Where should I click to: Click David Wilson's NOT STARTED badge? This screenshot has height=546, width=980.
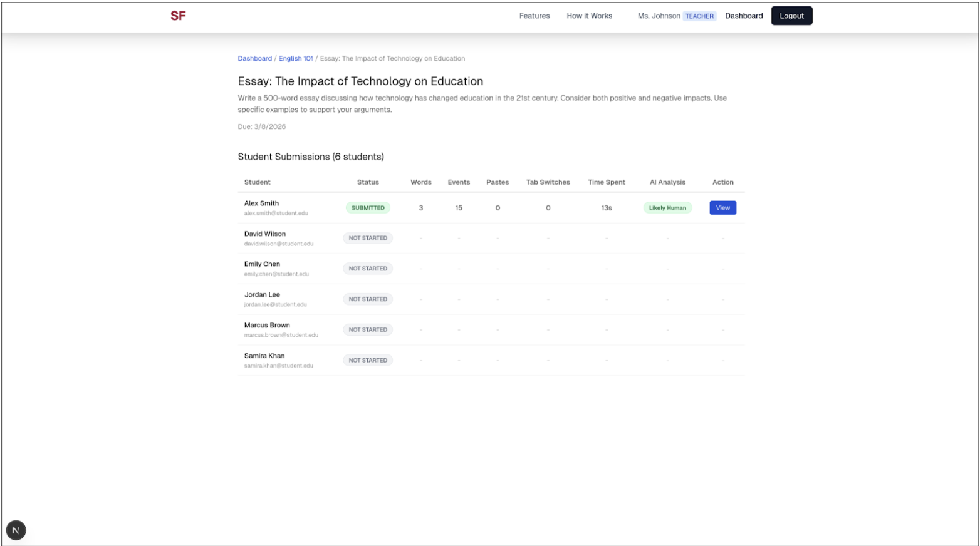368,238
